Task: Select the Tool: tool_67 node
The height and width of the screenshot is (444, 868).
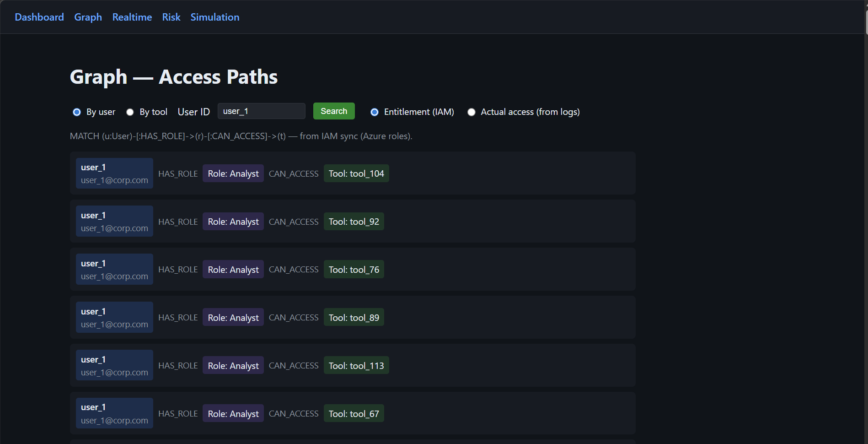Action: pos(354,413)
